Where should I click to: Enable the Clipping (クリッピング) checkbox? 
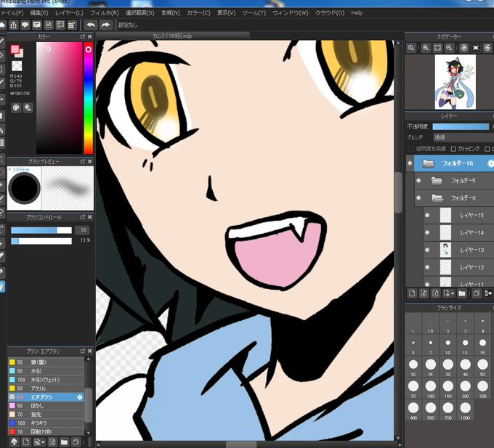(453, 149)
